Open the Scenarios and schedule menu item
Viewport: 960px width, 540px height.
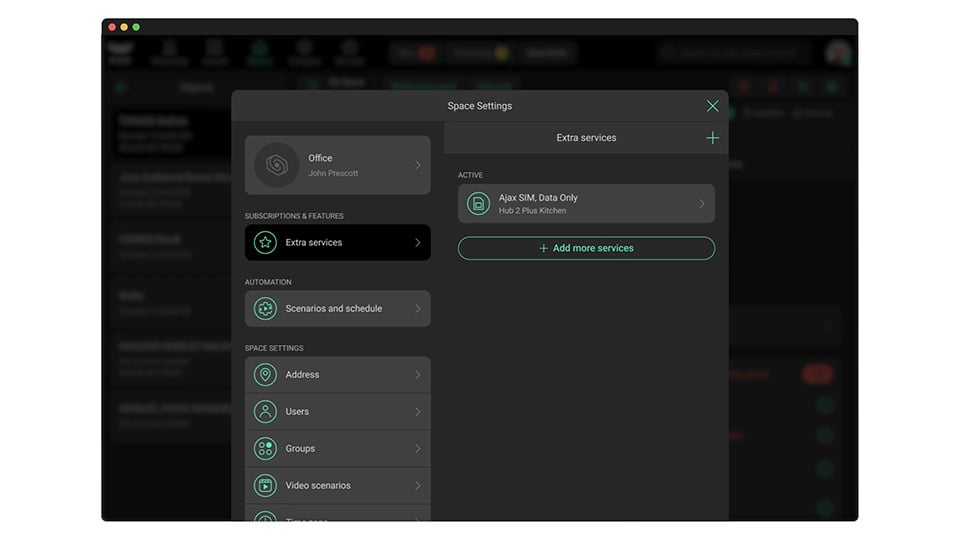(x=337, y=309)
